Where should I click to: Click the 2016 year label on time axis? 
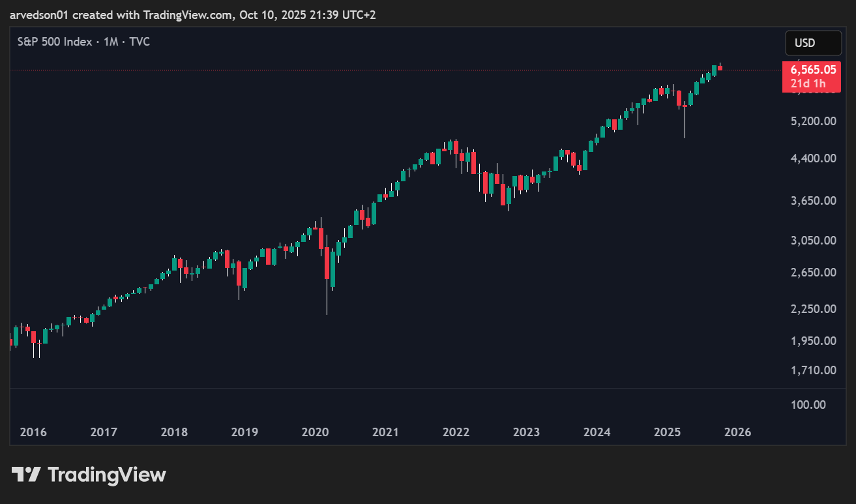coord(33,432)
